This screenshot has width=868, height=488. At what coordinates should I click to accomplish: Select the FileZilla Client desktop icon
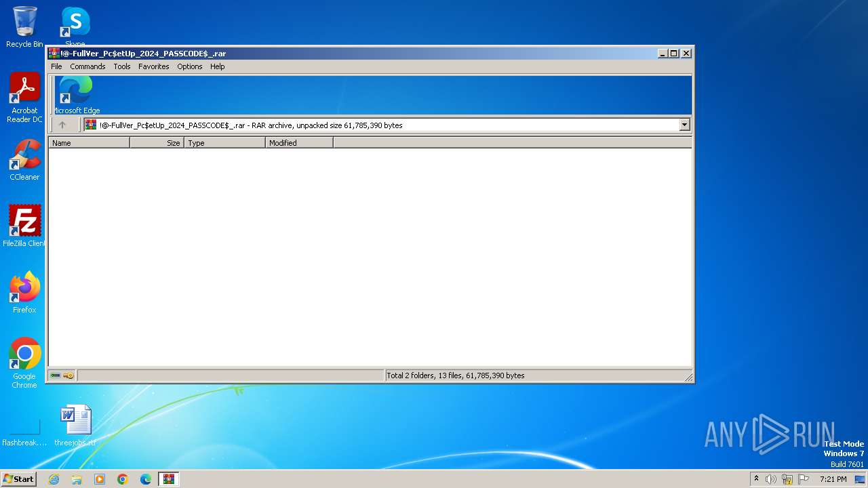[x=24, y=226]
